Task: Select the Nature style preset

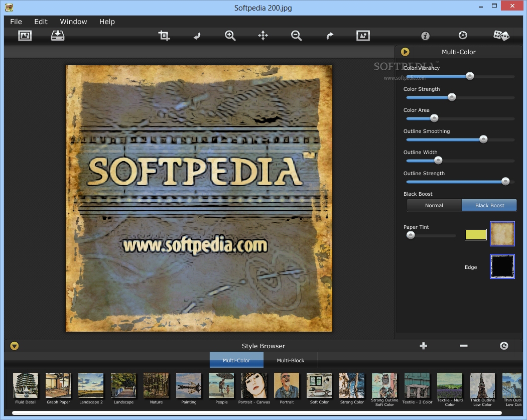Action: click(x=156, y=388)
